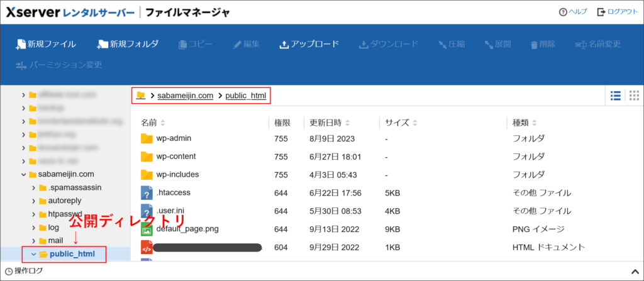644x281 pixels.
Task: Open public_html in the breadcrumb
Action: (246, 96)
